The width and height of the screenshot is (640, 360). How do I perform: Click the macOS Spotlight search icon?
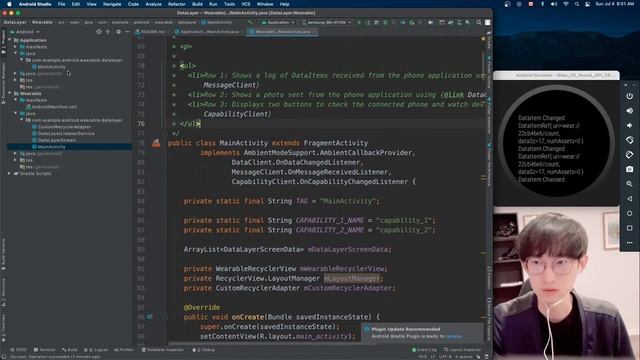click(x=577, y=4)
